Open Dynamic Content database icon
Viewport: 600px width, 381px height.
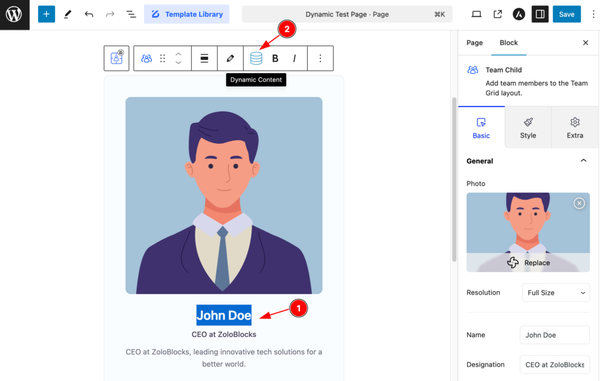tap(256, 58)
